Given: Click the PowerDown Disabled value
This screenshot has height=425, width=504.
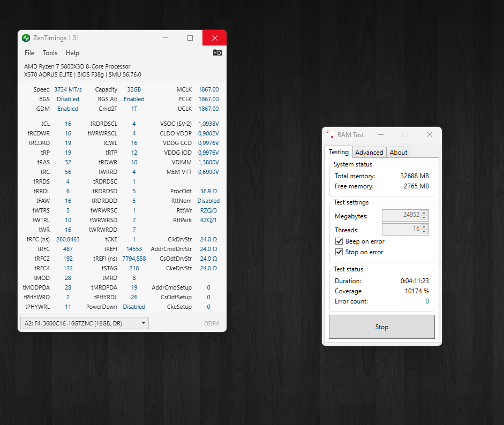Looking at the screenshot, I should (134, 307).
